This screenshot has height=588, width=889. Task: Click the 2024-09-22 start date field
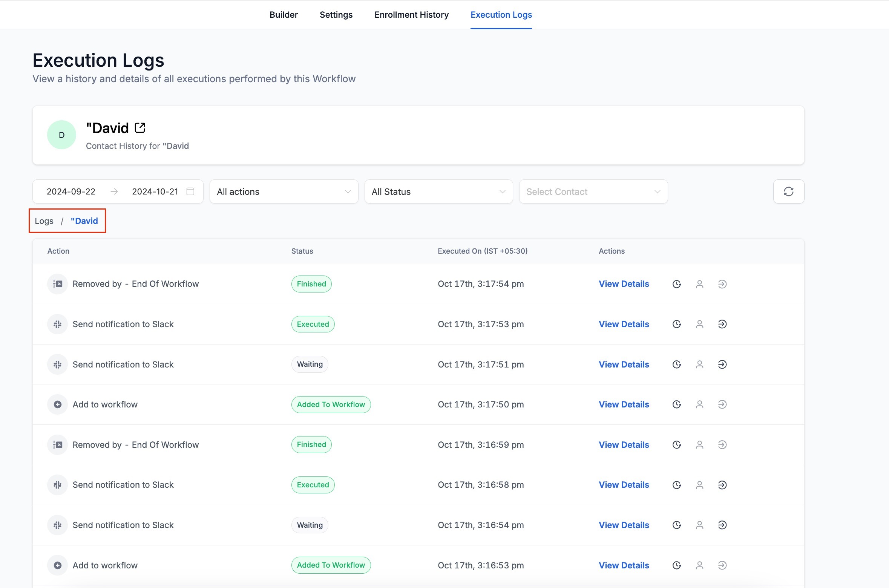pyautogui.click(x=71, y=191)
